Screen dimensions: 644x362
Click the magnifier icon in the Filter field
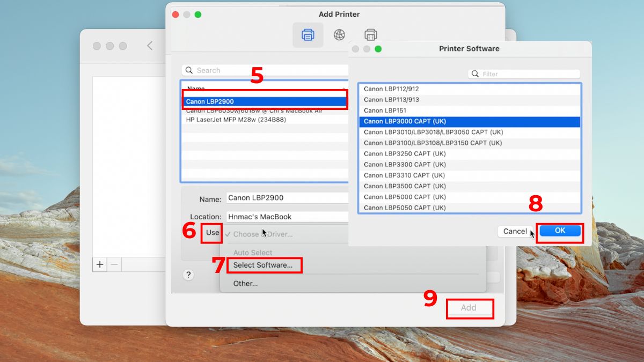475,74
